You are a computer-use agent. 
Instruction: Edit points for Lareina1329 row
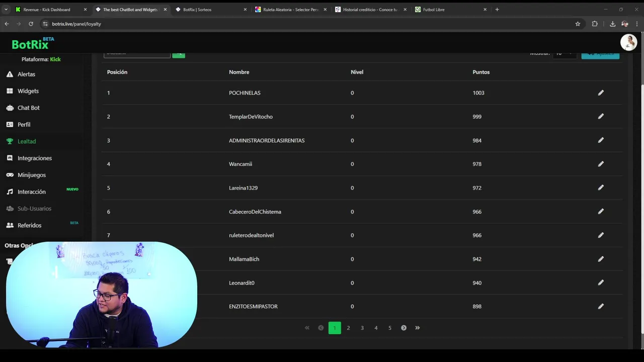[x=601, y=188]
